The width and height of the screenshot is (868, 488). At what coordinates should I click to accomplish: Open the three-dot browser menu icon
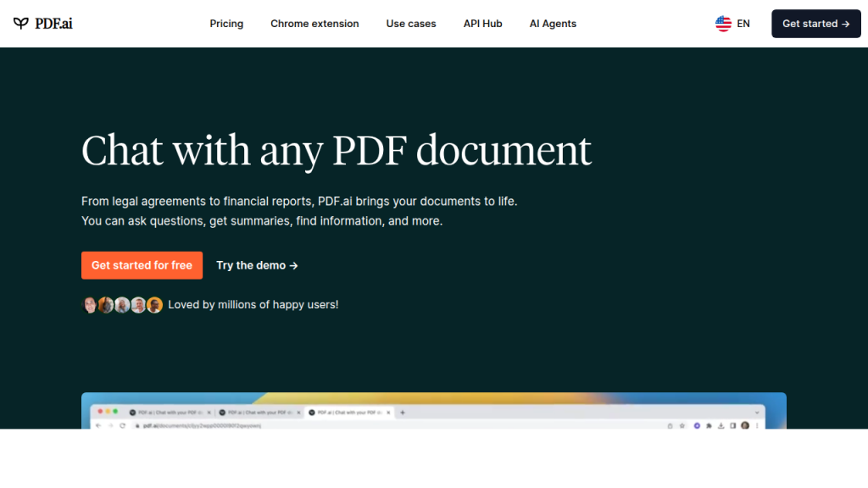[x=757, y=426]
